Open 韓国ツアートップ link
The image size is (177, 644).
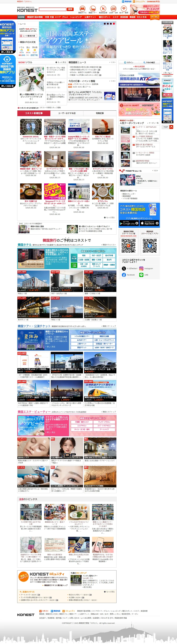point(108,326)
